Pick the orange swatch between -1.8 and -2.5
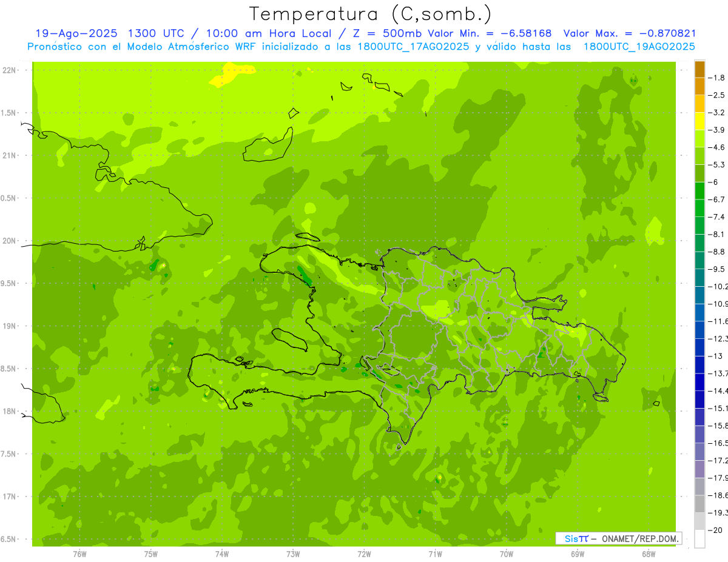This screenshot has width=728, height=562. point(699,86)
